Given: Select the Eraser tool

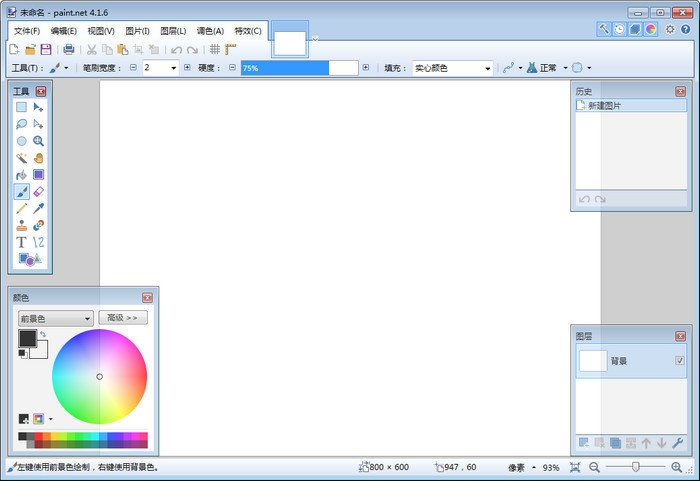Looking at the screenshot, I should [38, 191].
